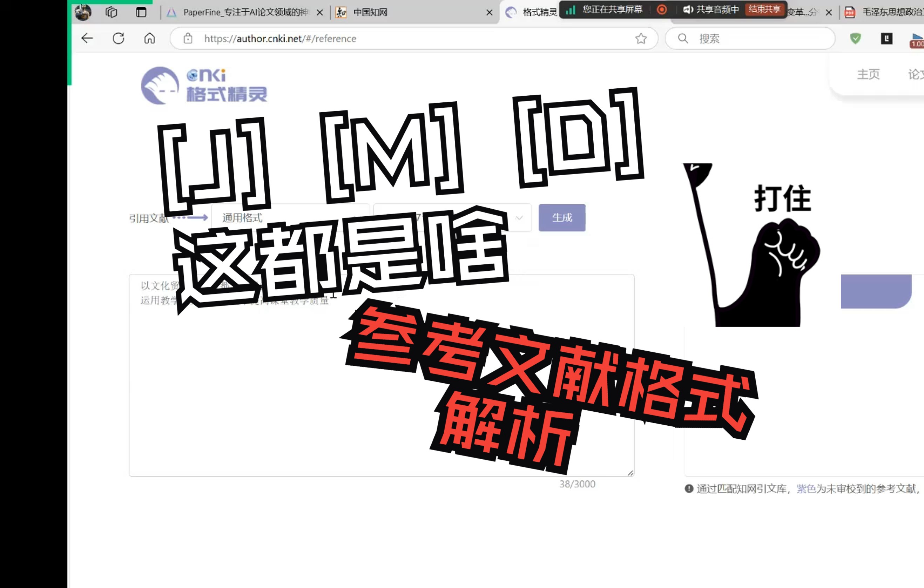This screenshot has width=924, height=588.
Task: Open the 主页 navigation item
Action: coord(868,74)
